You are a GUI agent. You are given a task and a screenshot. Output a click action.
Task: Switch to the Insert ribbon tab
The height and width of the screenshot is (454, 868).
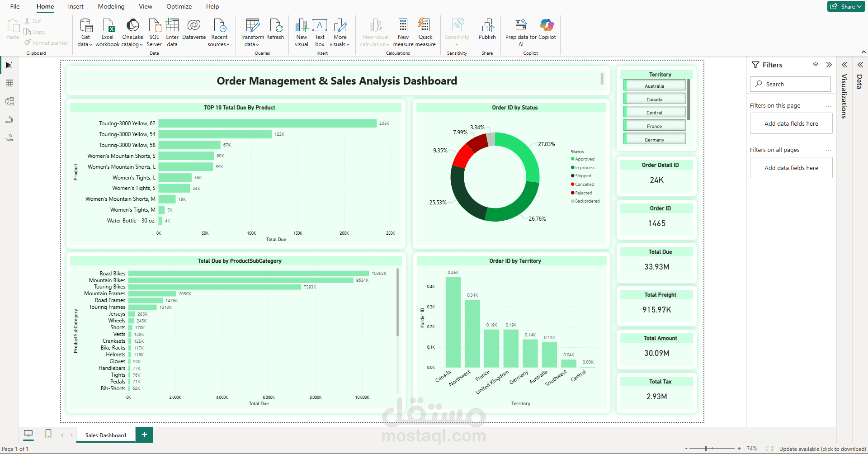75,6
